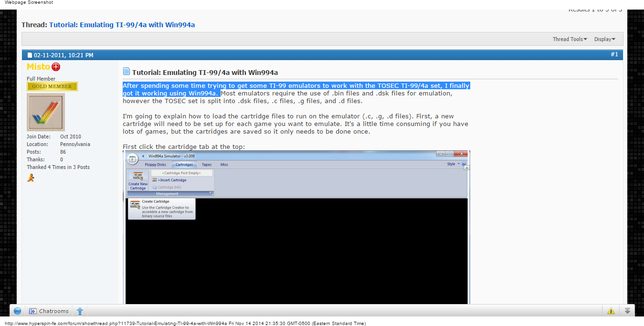Click the post status icon beside the date
The height and width of the screenshot is (326, 644).
click(x=30, y=55)
